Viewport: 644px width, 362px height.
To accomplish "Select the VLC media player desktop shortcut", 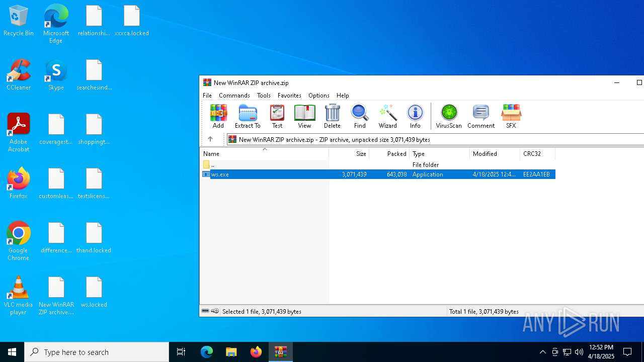I will tap(19, 296).
